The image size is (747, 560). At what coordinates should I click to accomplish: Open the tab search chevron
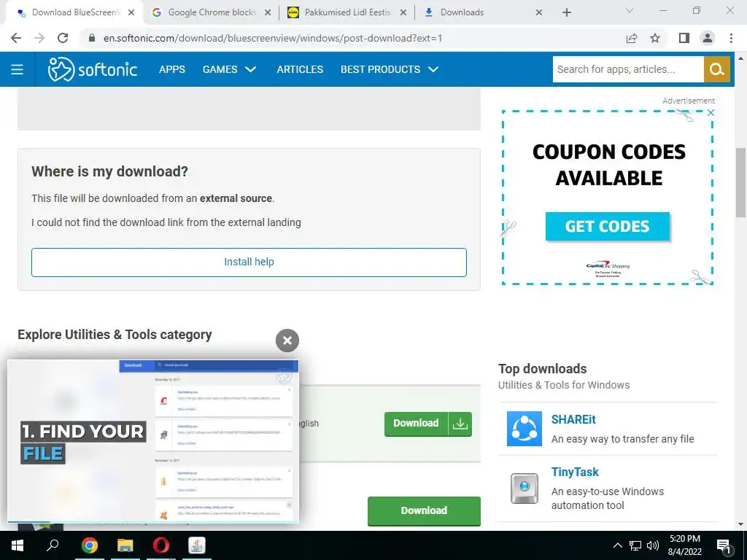tap(630, 10)
